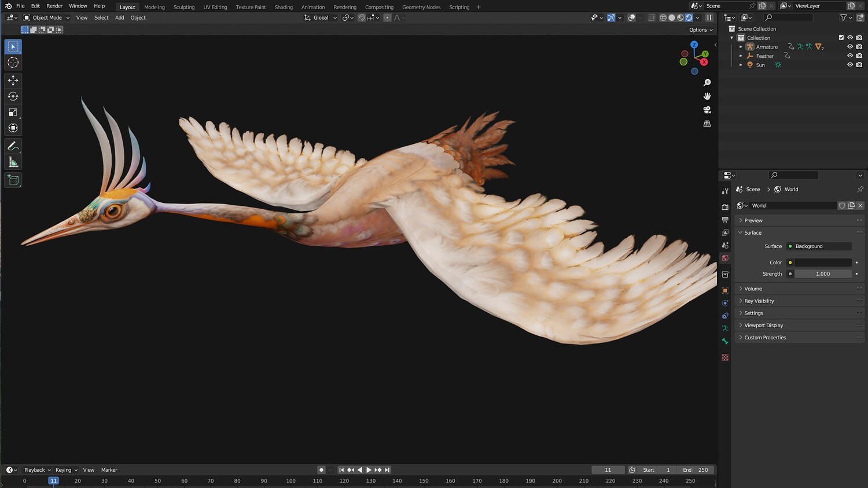
Task: Pick the 3D Cursor tool
Action: pos(13,62)
